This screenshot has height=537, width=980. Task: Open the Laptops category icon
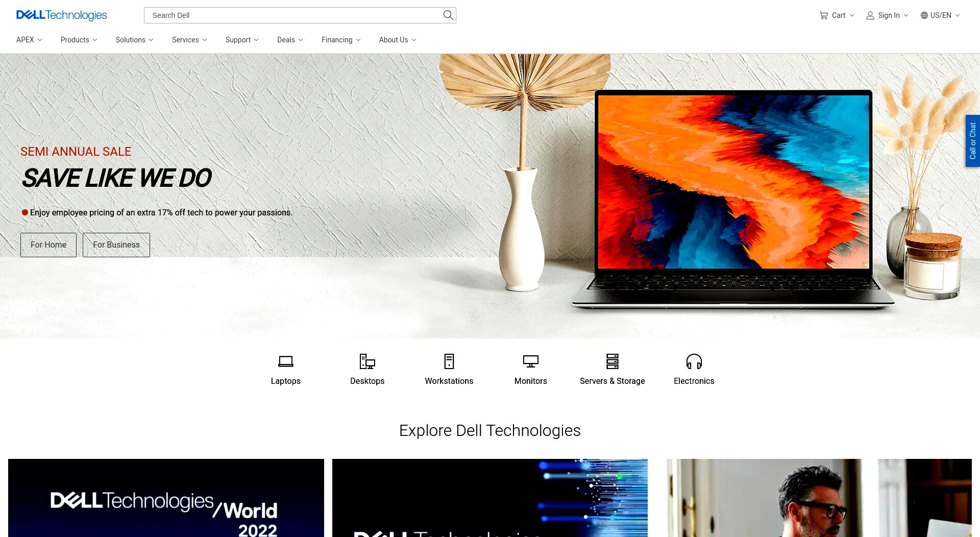pyautogui.click(x=286, y=361)
